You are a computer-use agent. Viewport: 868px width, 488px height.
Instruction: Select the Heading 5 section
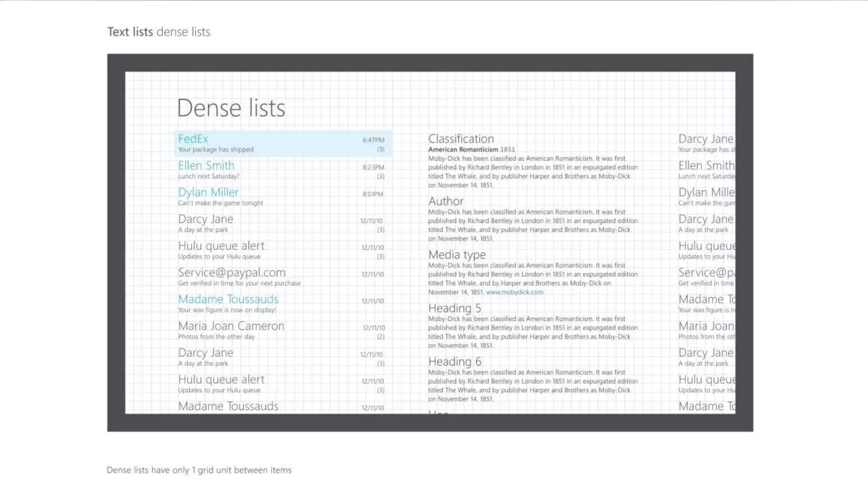[x=454, y=308]
